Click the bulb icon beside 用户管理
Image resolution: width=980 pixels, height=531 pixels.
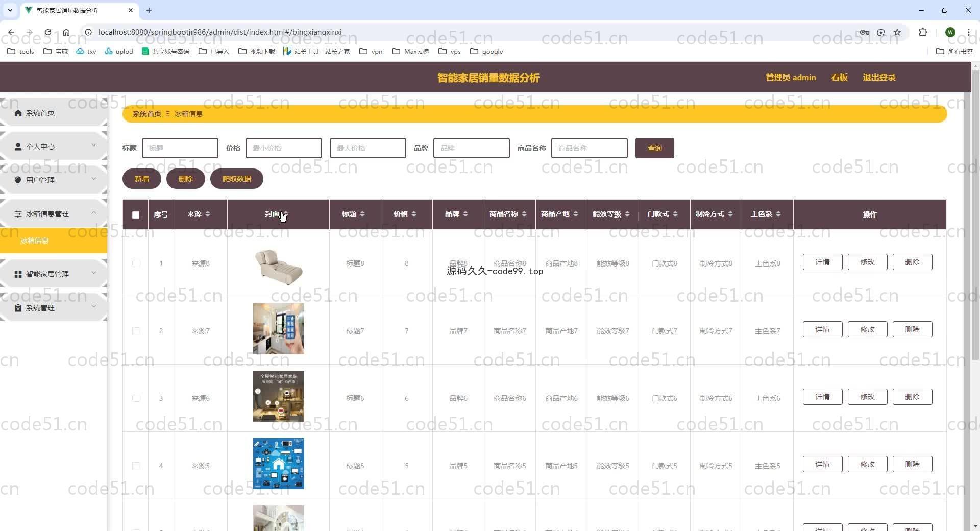point(18,180)
